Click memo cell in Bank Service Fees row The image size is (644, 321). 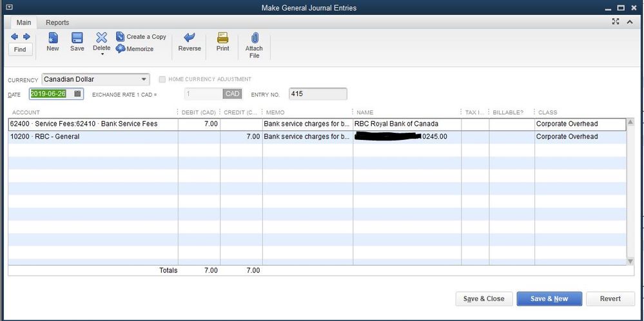click(307, 124)
